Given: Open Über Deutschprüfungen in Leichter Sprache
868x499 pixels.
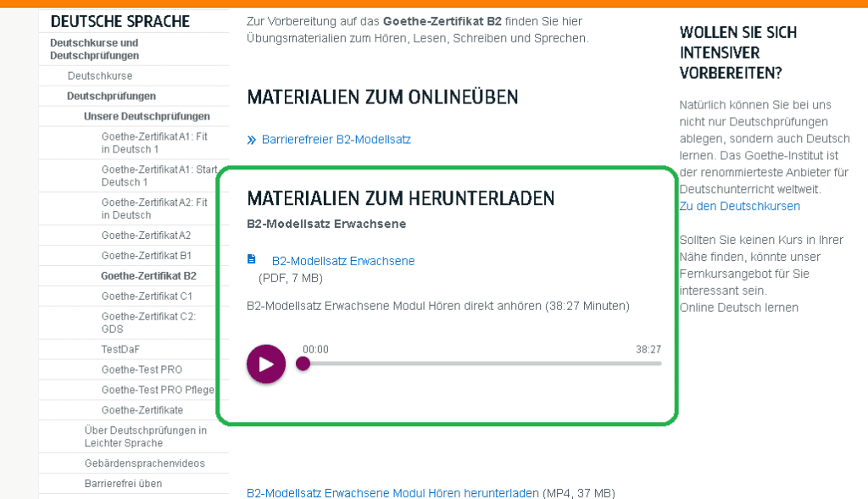Looking at the screenshot, I should [146, 436].
